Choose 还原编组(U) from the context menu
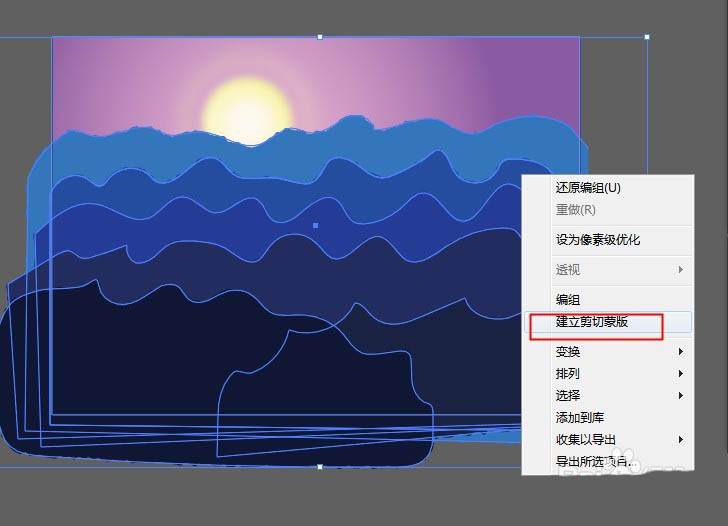The width and height of the screenshot is (728, 526). click(x=608, y=188)
